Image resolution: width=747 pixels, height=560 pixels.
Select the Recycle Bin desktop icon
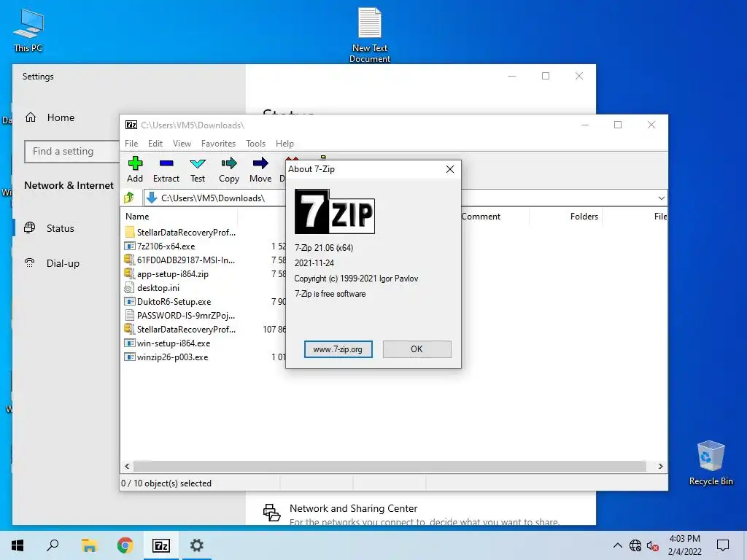[711, 463]
